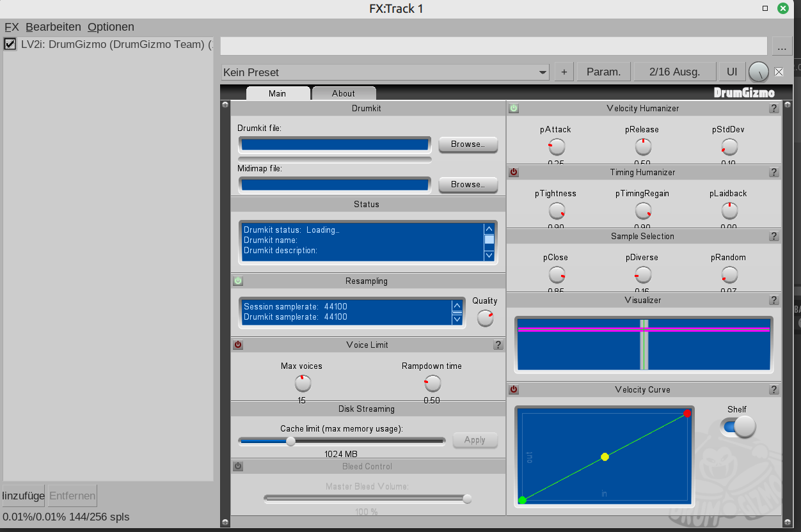Open the FX menu

[x=12, y=27]
